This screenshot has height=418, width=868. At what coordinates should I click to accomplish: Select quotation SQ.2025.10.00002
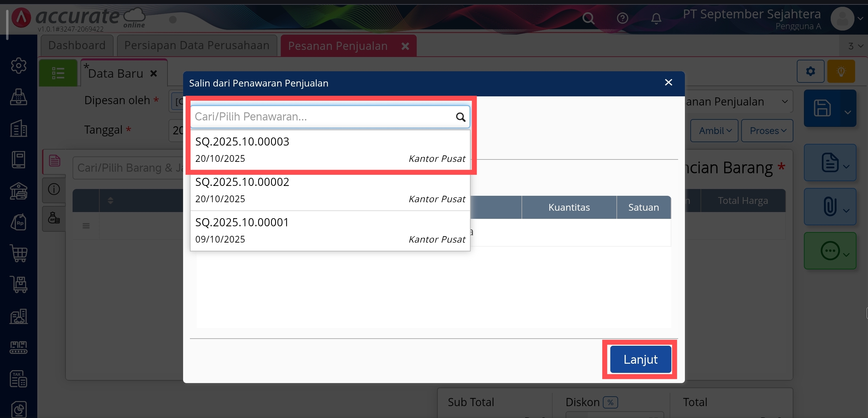tap(330, 190)
